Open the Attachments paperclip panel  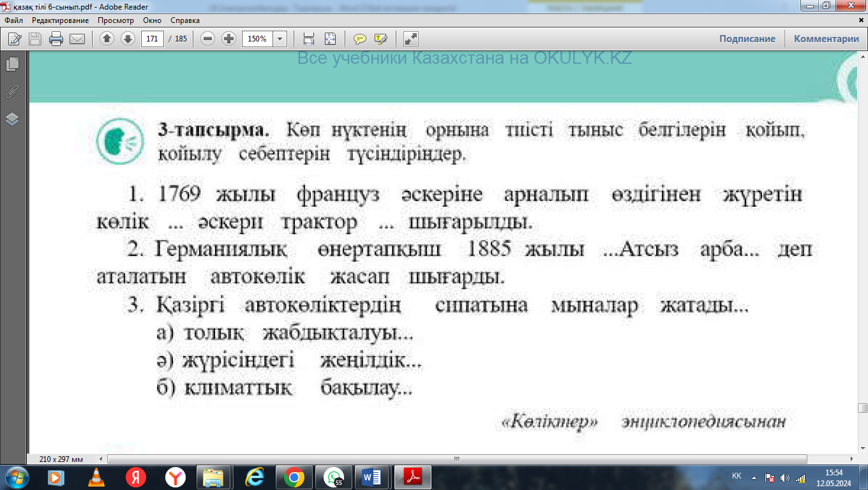12,91
